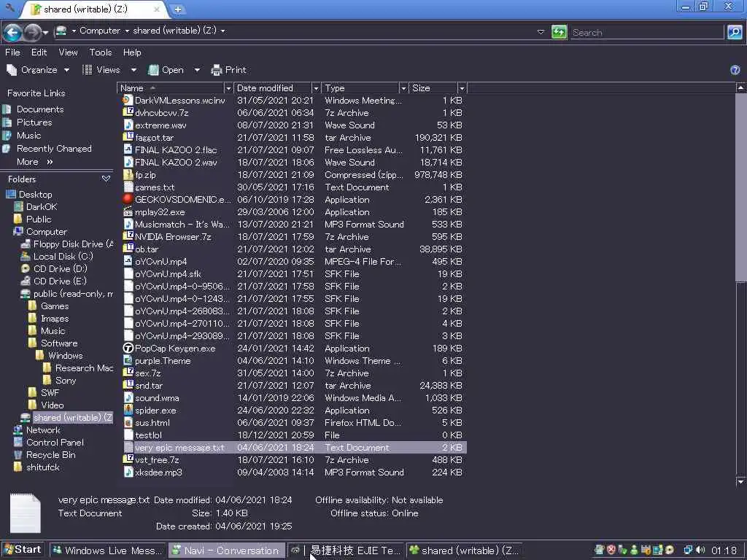Switch to Windows Live Messenger taskbar button
The image size is (747, 560).
[x=107, y=550]
